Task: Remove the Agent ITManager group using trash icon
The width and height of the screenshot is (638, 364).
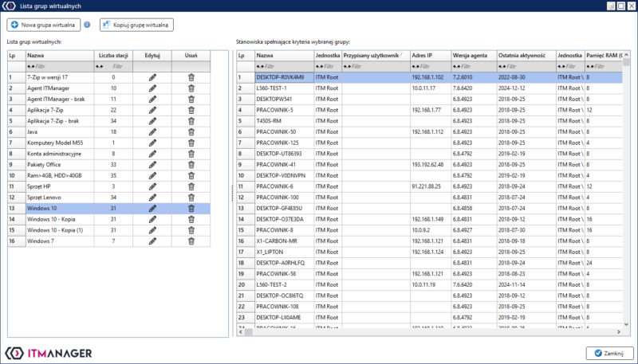Action: (191, 88)
